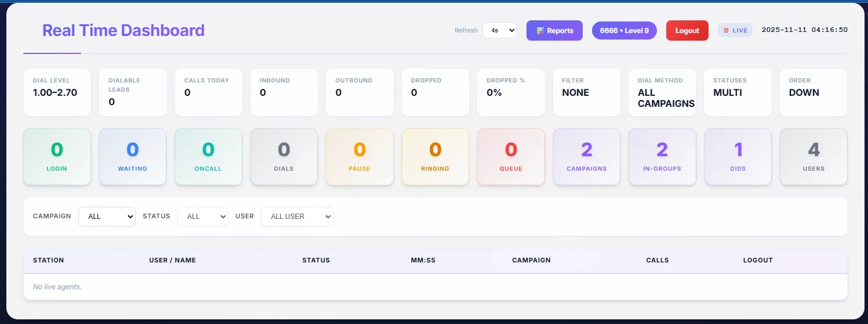Screen dimensions: 868x324
Task: Open the USERS count tile
Action: tap(813, 157)
